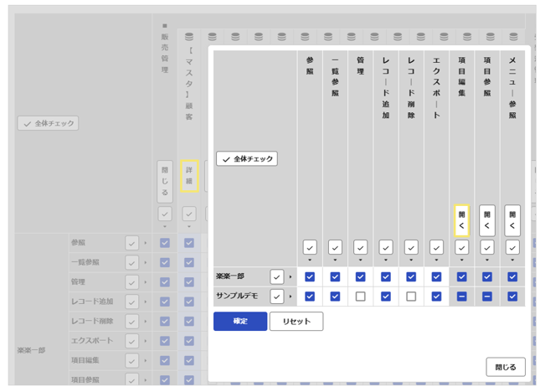Viewport: 545px width, 392px height.
Task: Click 詳細 button under マスタ顧客 column
Action: pos(189,176)
